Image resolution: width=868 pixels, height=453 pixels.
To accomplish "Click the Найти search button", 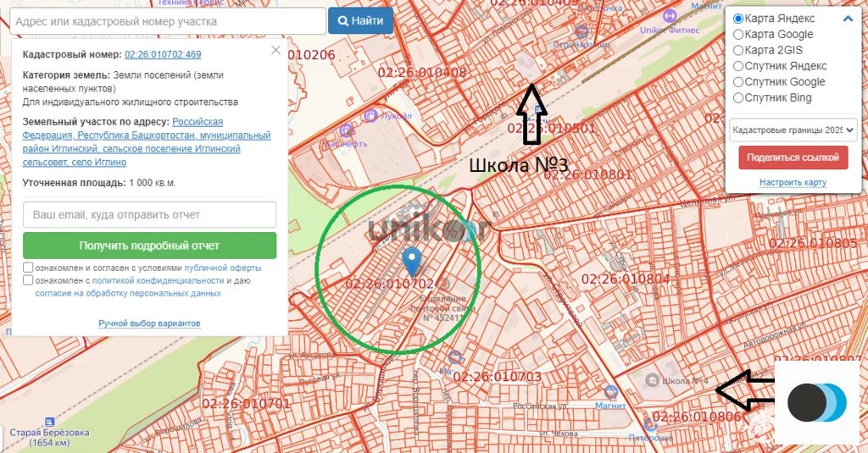I will pos(361,21).
